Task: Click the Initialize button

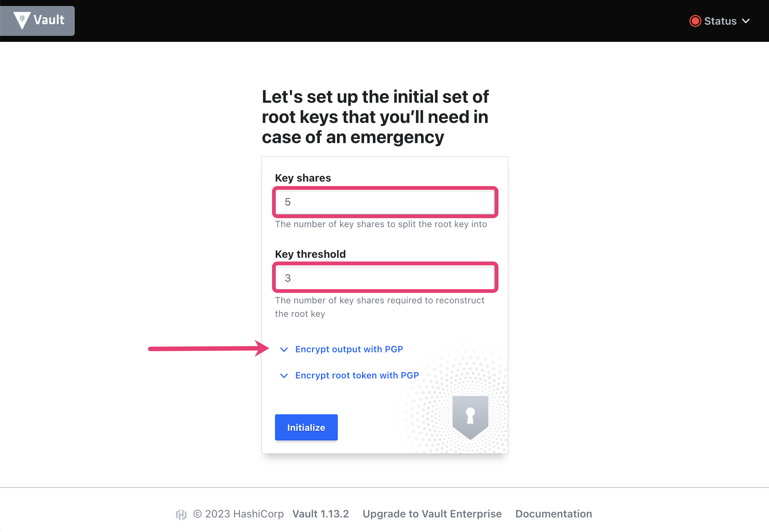Action: click(x=306, y=427)
